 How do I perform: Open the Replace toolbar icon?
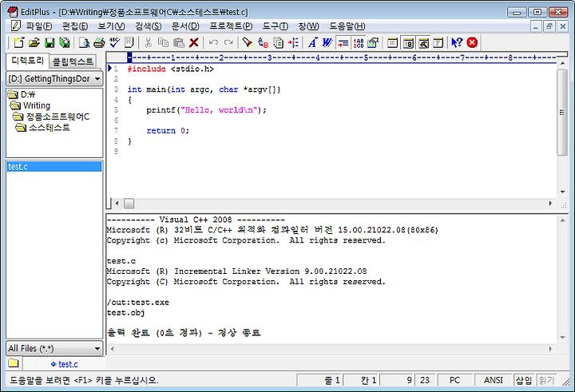[263, 43]
